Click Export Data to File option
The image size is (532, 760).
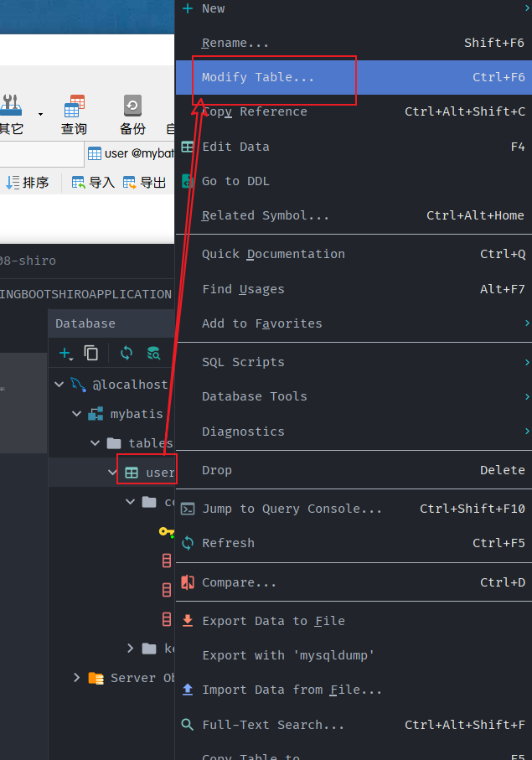coord(273,621)
